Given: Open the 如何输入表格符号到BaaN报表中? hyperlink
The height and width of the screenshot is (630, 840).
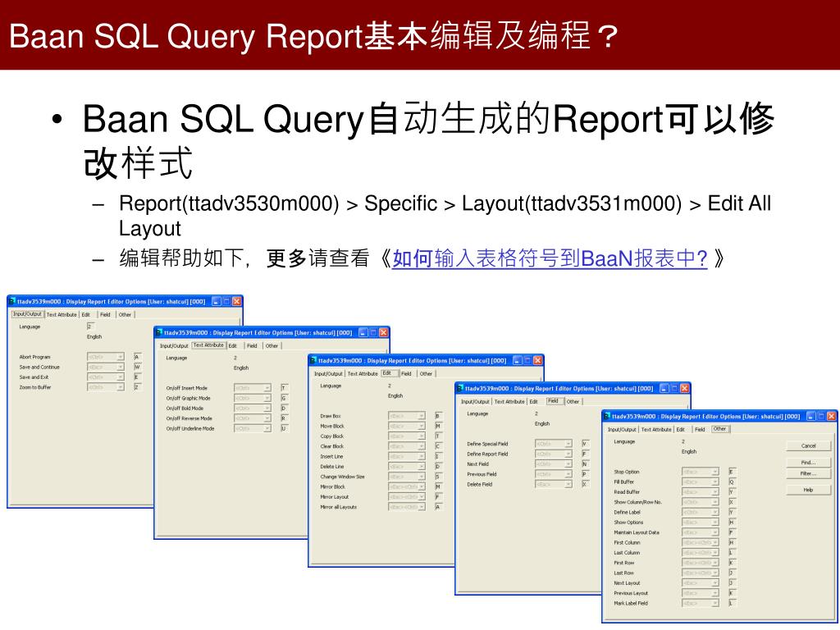Looking at the screenshot, I should click(x=550, y=258).
